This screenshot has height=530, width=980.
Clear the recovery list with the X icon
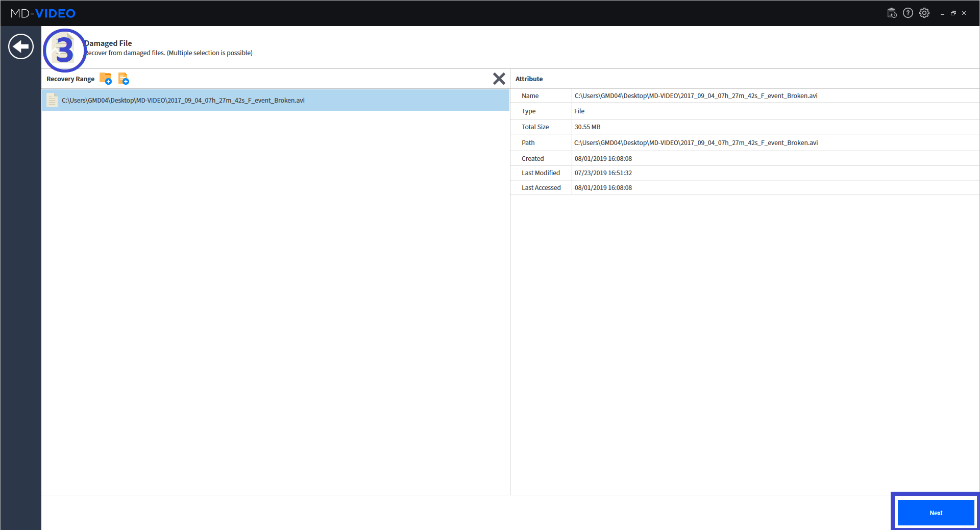click(x=499, y=79)
